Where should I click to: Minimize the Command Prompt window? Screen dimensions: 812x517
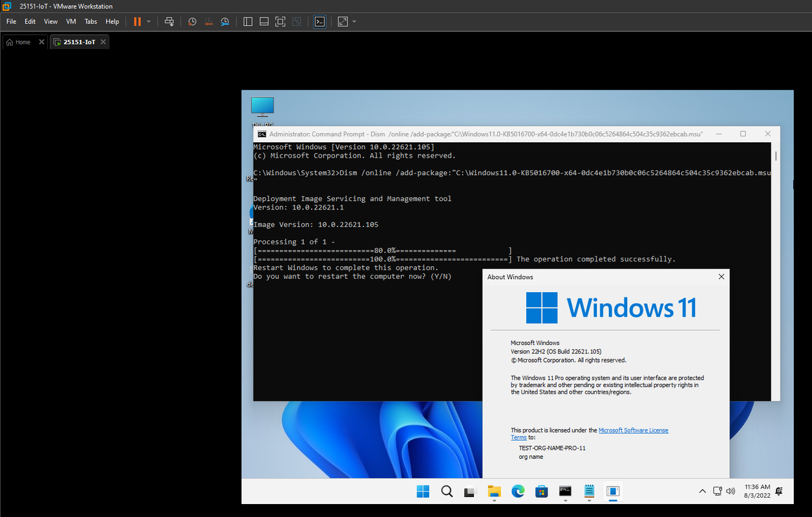pyautogui.click(x=718, y=134)
